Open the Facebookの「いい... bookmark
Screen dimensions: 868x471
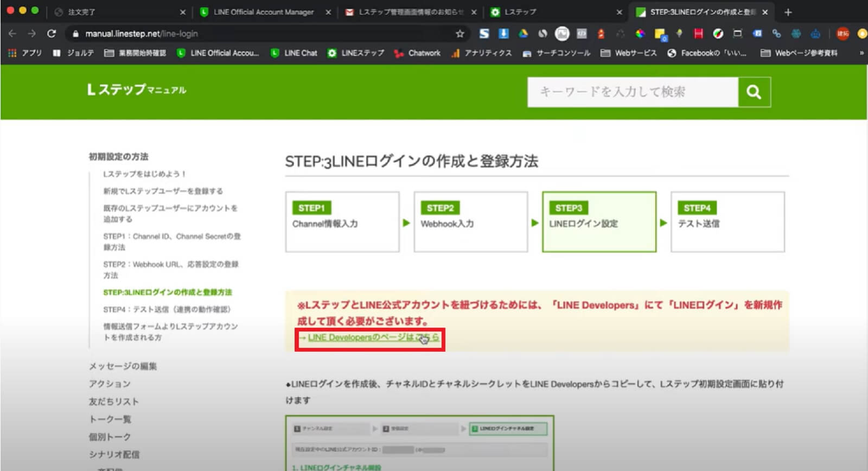coord(707,53)
